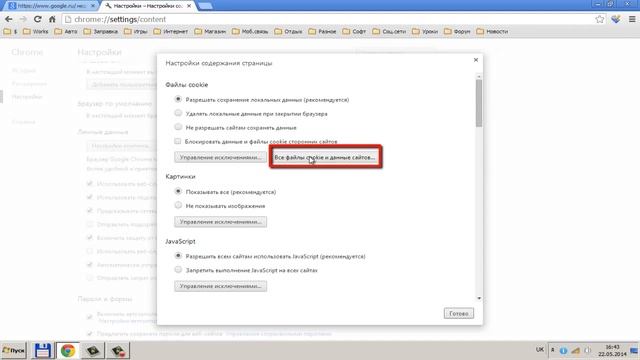This screenshot has width=640, height=360.
Task: Open the Новости bookmark folder
Action: click(x=492, y=31)
